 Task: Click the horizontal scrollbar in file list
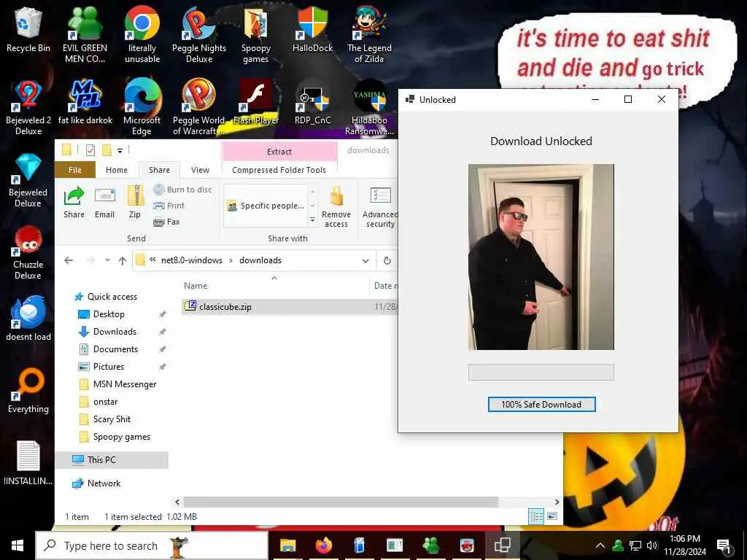[x=341, y=502]
